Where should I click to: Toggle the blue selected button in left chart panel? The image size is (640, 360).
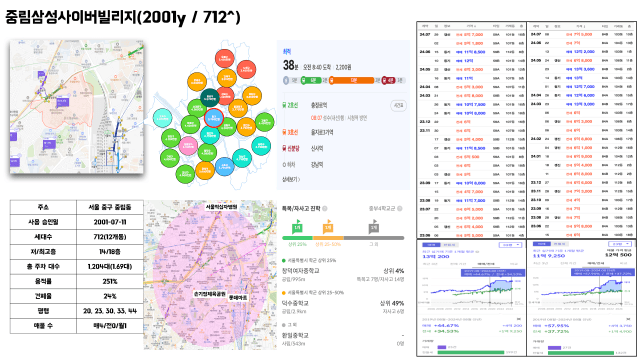[x=431, y=244]
